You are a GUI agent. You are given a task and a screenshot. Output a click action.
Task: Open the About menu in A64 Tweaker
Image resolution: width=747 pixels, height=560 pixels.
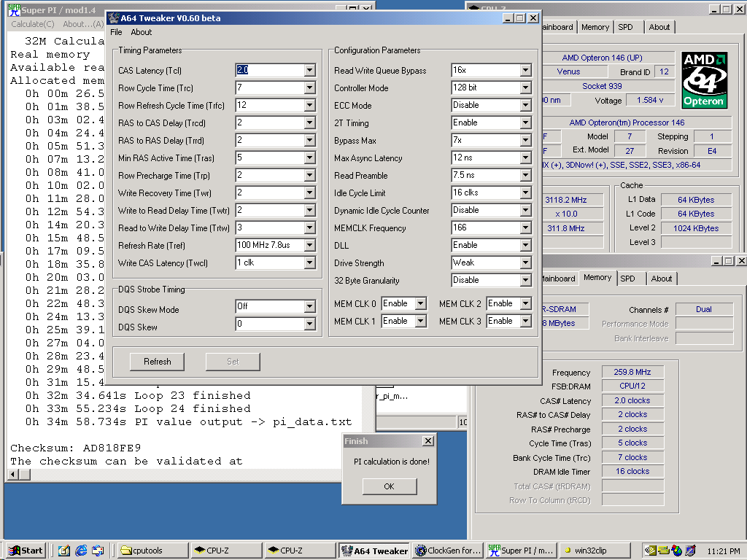click(142, 32)
